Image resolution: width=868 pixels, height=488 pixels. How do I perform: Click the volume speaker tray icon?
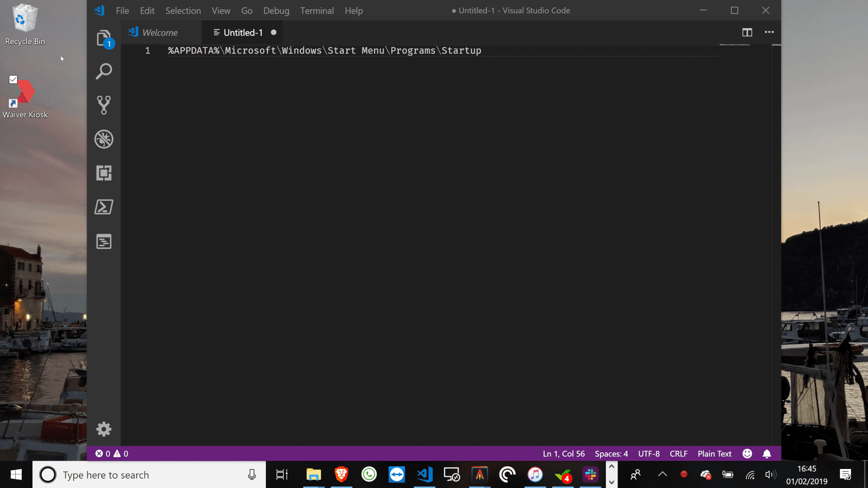[x=770, y=475]
